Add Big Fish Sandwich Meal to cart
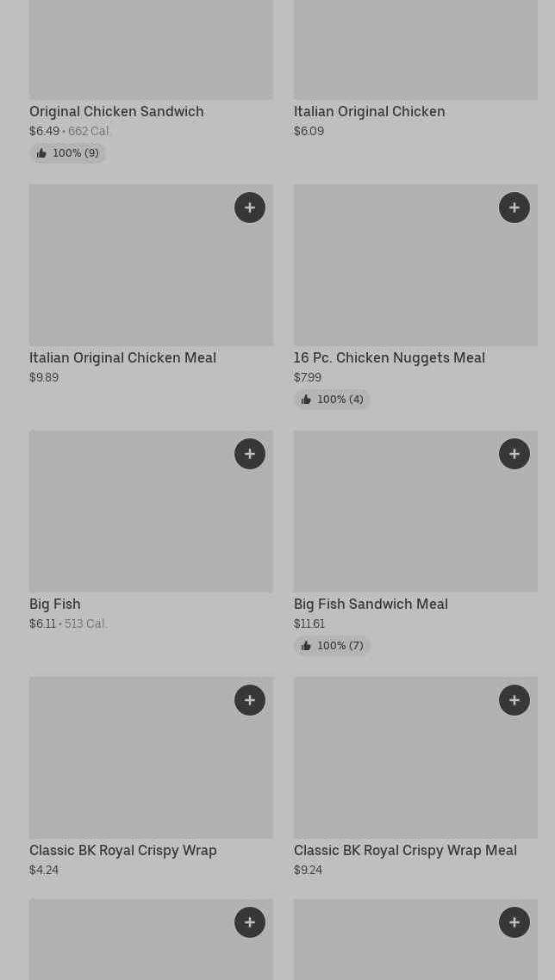Screen dimensions: 555x980 514,454
